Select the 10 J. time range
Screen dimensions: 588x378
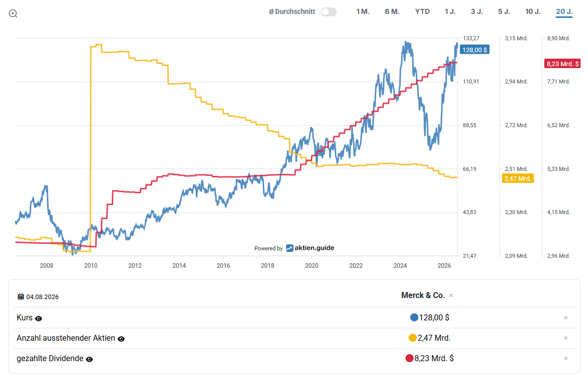tap(533, 11)
